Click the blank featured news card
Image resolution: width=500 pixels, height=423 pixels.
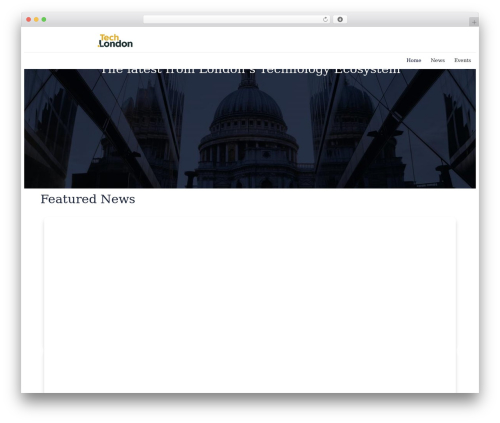coord(250,305)
